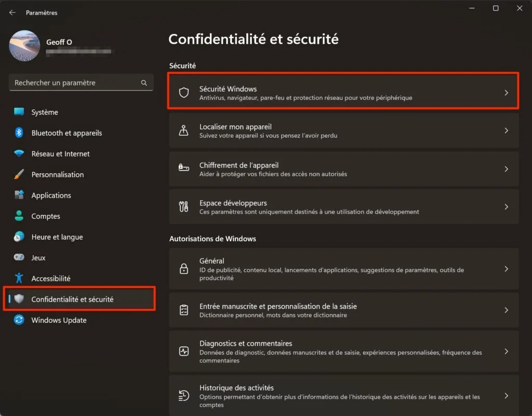
Task: Click the Bluetooth icon in sidebar
Action: (x=19, y=133)
